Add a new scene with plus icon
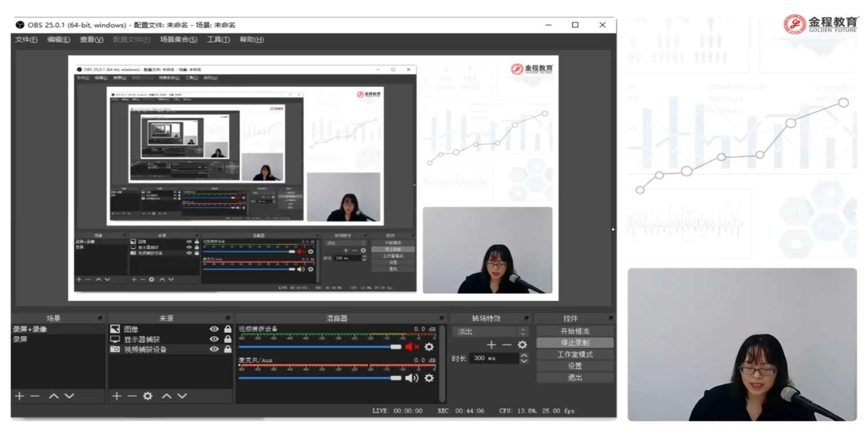Screen dimensions: 868x434 (19, 396)
